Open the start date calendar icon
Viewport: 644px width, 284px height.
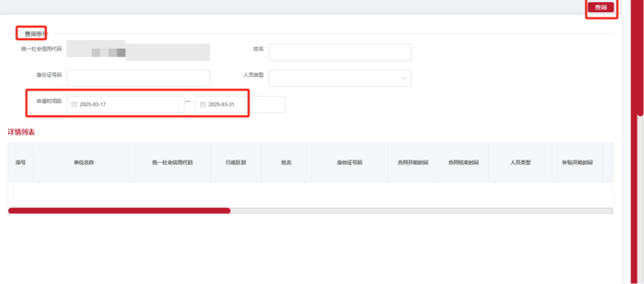(74, 105)
